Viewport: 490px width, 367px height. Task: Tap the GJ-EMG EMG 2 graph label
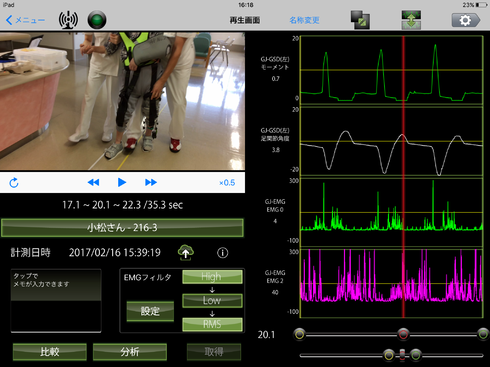pos(275,277)
